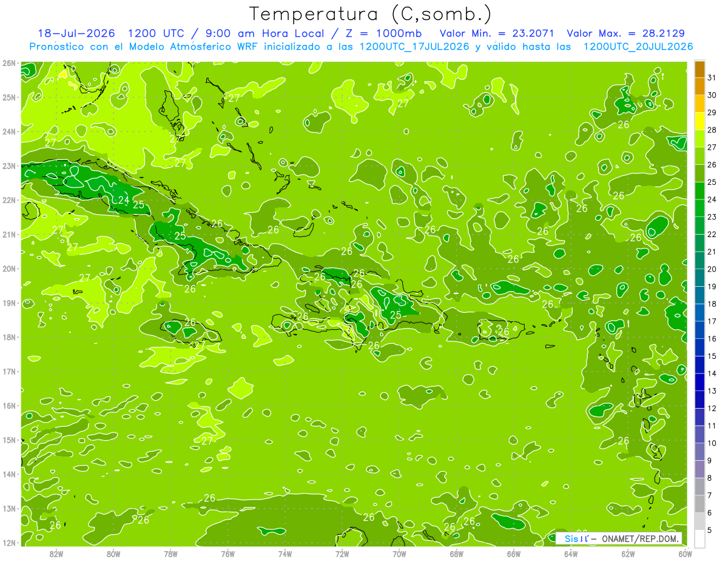
Task: Click the '66W' longitude label
Action: 514,553
